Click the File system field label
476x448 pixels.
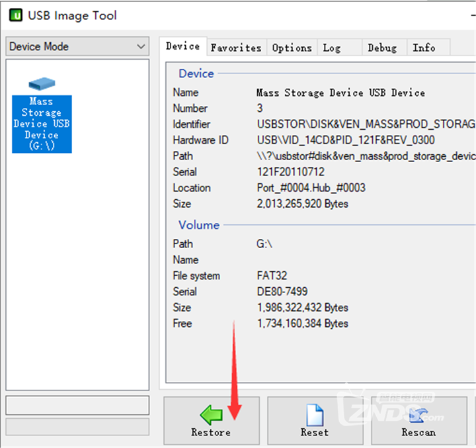click(x=196, y=276)
